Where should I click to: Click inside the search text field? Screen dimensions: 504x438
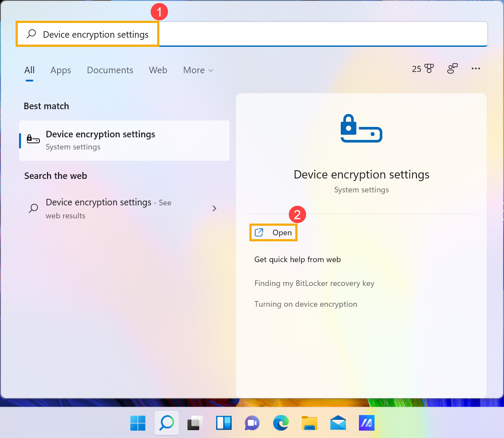[252, 34]
